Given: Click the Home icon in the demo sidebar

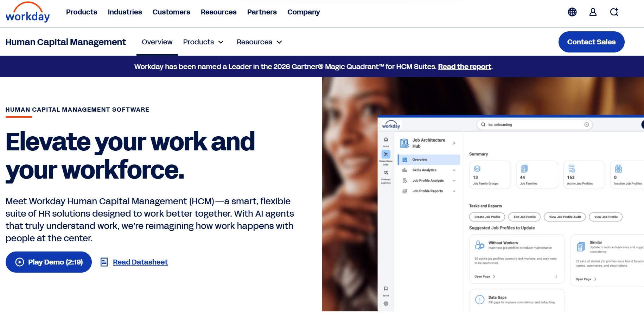Looking at the screenshot, I should 386,139.
